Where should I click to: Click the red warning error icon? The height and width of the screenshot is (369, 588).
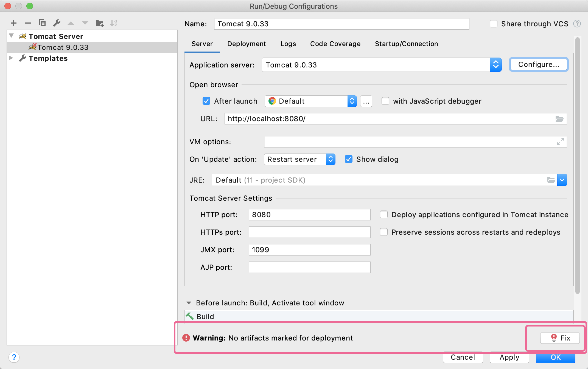pos(186,338)
